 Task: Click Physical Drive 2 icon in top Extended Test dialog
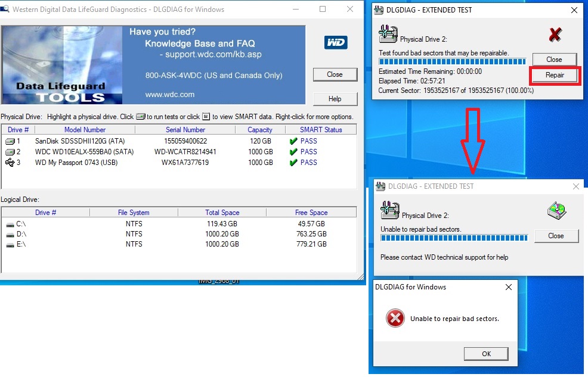[388, 34]
